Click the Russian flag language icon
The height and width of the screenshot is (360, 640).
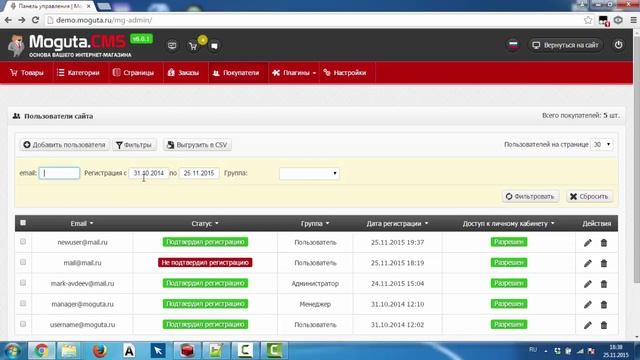tap(513, 45)
